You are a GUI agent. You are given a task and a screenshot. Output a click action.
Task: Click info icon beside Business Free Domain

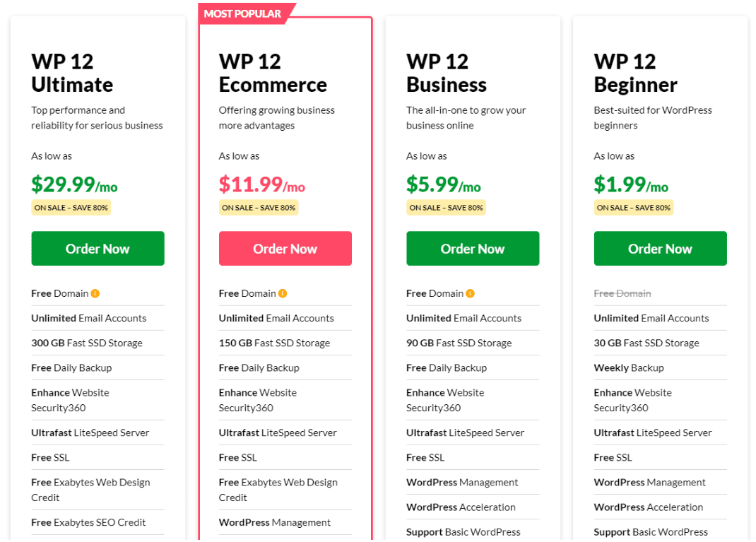coord(471,293)
